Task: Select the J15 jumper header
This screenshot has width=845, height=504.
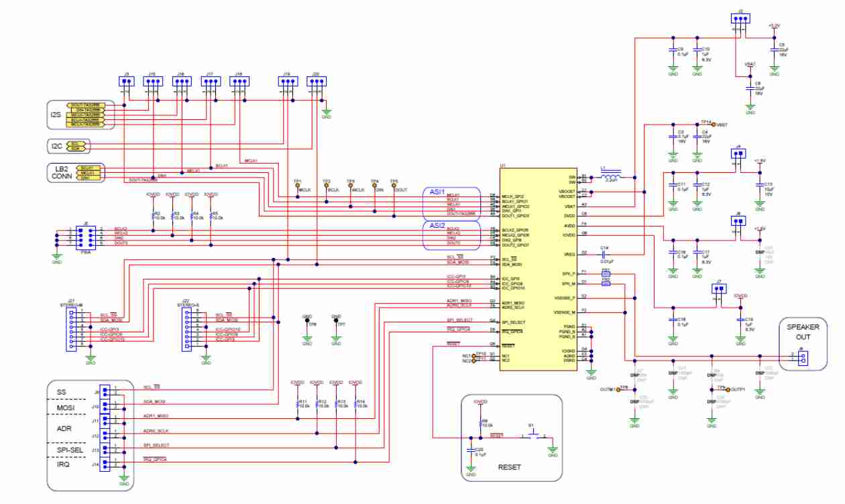Action: click(x=154, y=81)
